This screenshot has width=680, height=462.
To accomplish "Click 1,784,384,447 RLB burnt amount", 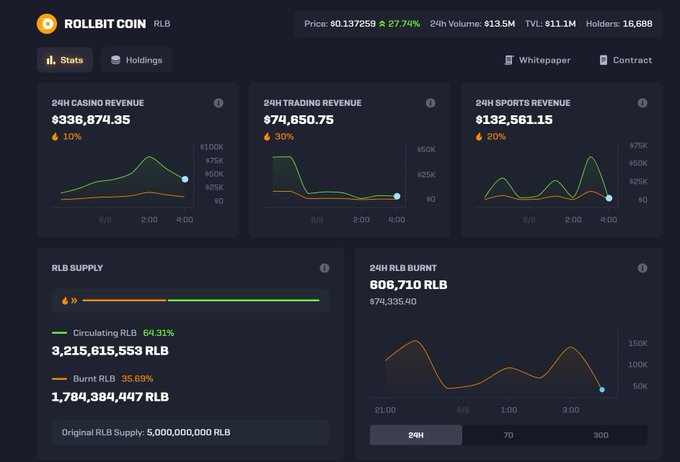I will pos(110,397).
